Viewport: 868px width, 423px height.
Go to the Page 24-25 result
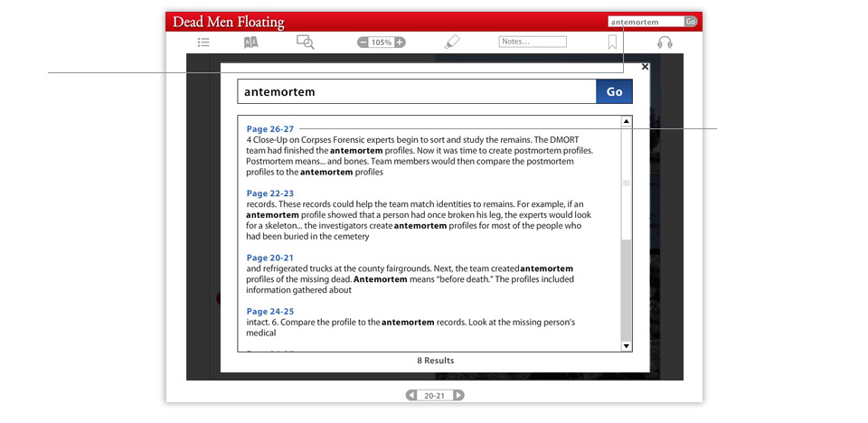[x=269, y=311]
